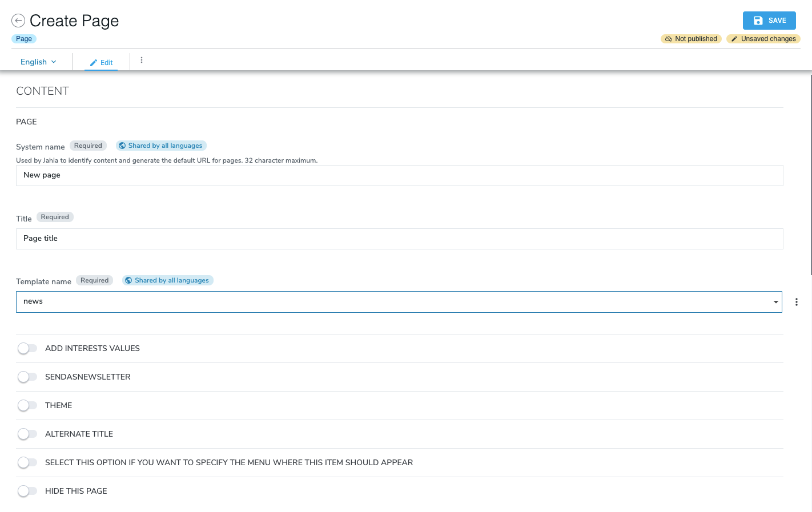Switch to the Edit tab
Image resolution: width=812 pixels, height=512 pixels.
click(x=101, y=62)
